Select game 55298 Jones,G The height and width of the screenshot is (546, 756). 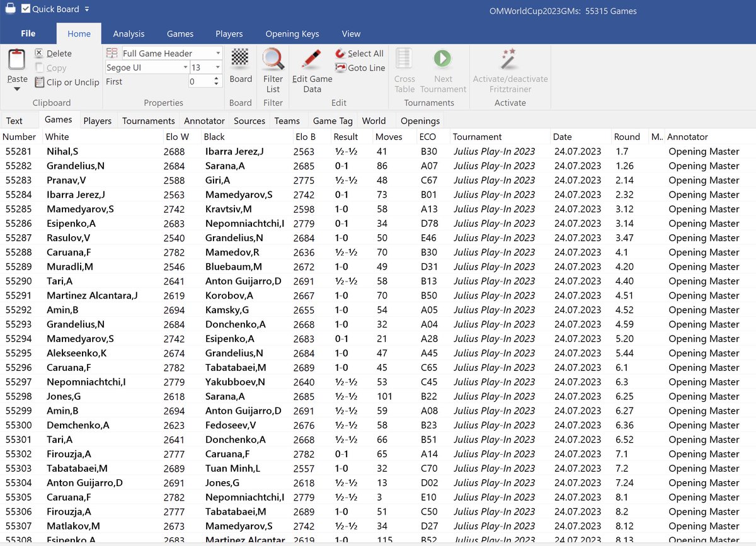378,397
